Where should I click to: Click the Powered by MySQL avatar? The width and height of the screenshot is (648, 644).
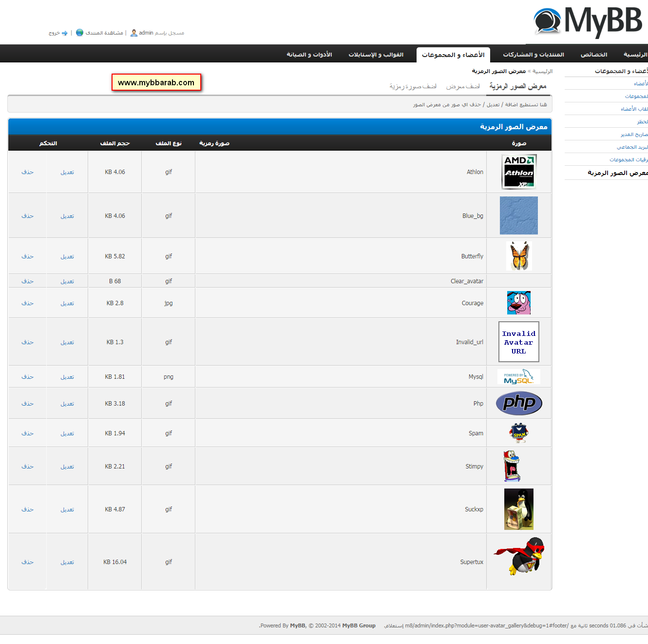tap(518, 376)
